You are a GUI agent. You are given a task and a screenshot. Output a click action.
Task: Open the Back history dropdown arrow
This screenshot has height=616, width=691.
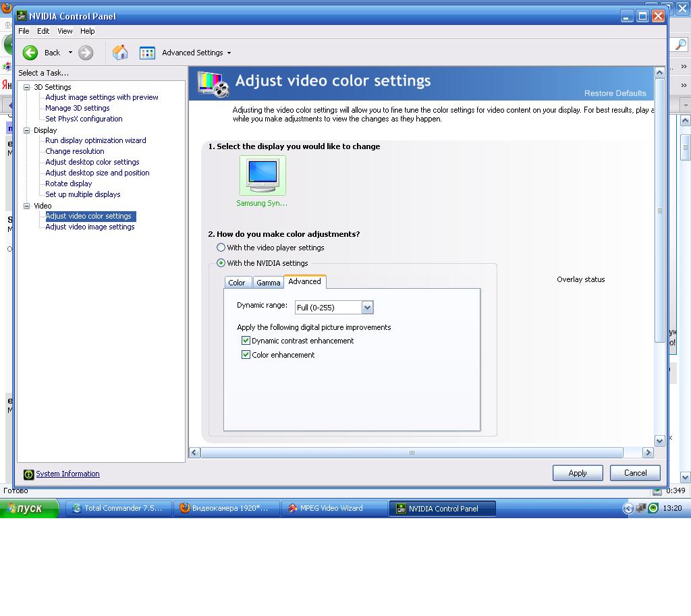point(70,53)
